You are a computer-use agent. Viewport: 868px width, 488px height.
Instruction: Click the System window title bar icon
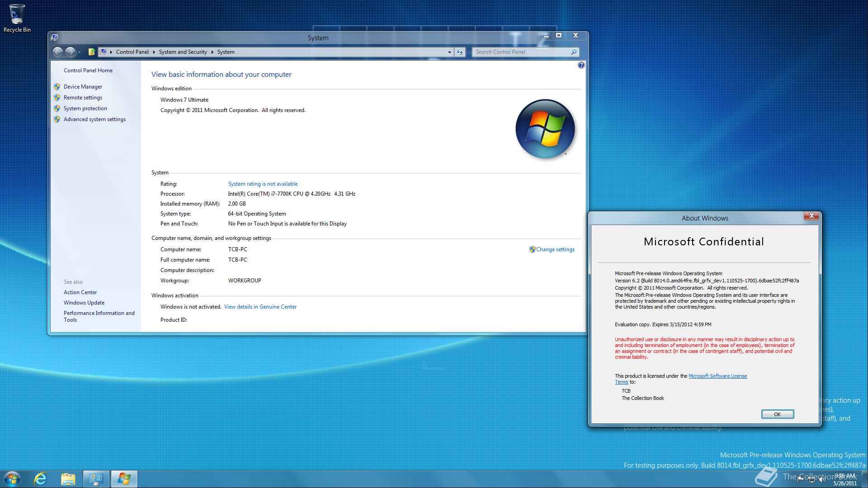(55, 38)
